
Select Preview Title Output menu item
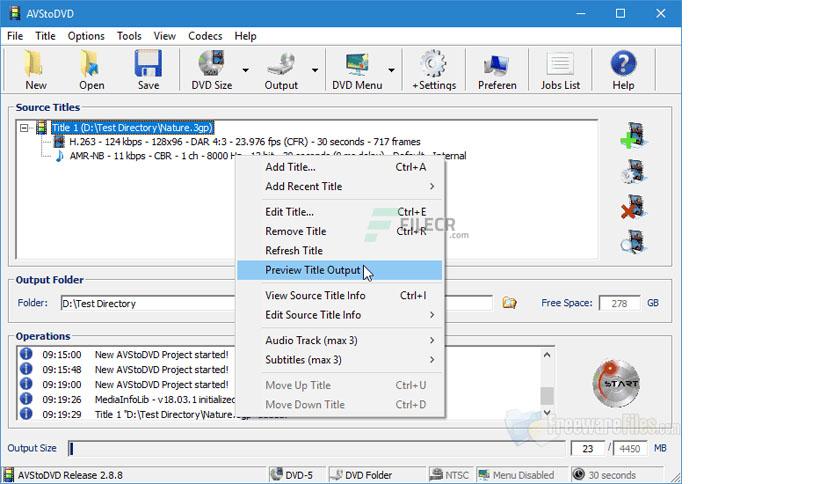point(340,270)
